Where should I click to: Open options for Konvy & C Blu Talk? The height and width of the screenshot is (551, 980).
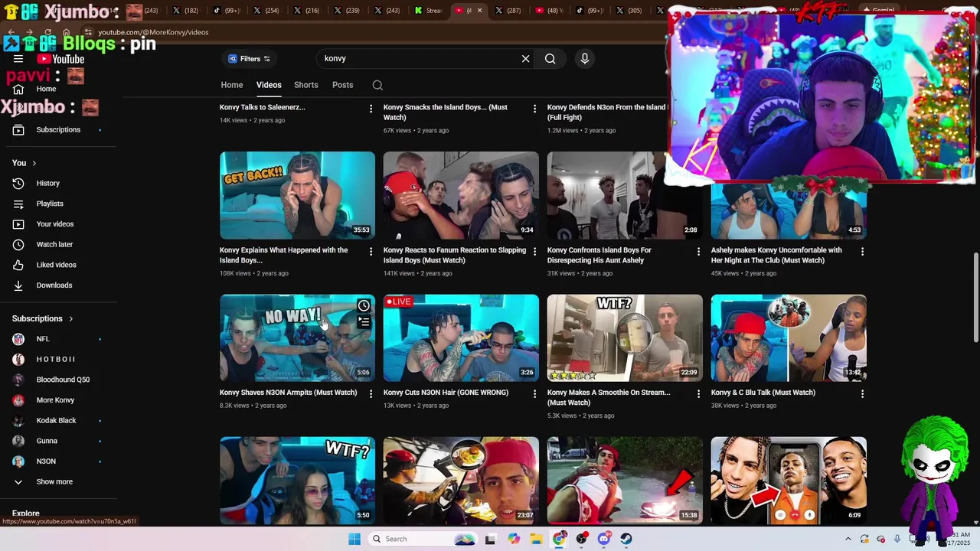(x=862, y=394)
